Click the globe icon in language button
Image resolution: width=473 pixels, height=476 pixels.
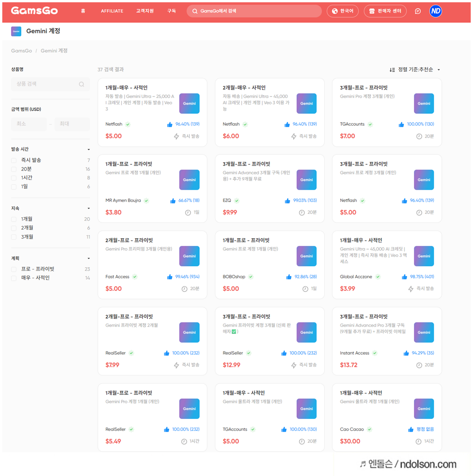pyautogui.click(x=335, y=11)
